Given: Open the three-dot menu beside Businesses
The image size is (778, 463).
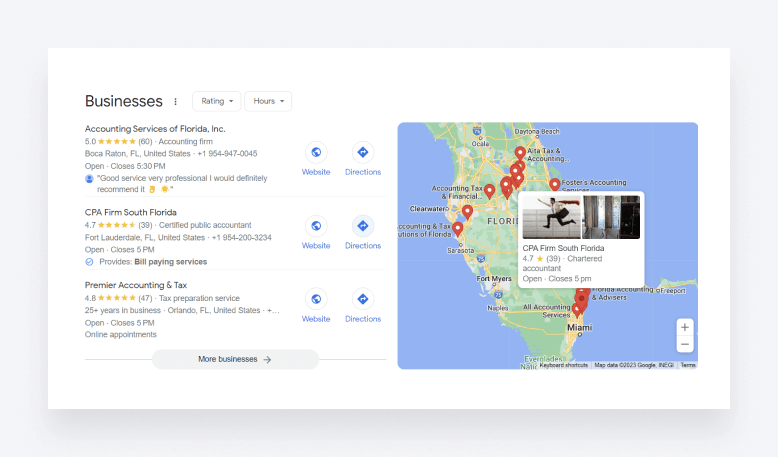Looking at the screenshot, I should coord(176,101).
